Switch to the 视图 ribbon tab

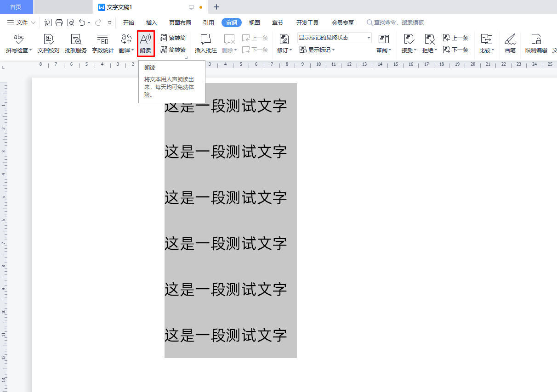tap(255, 22)
